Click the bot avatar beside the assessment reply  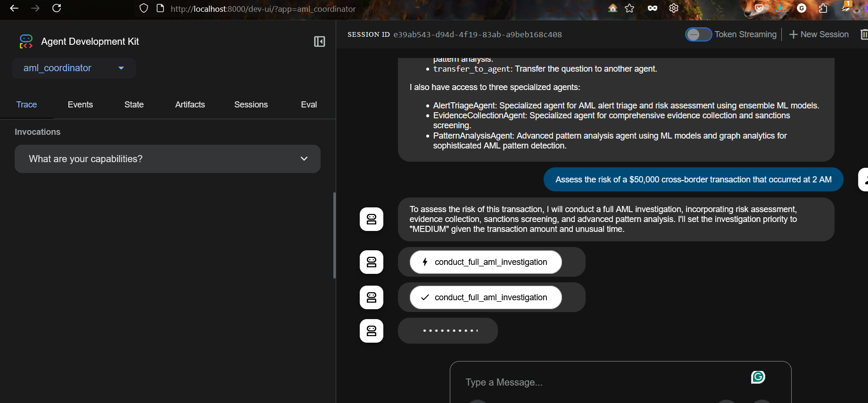point(372,219)
